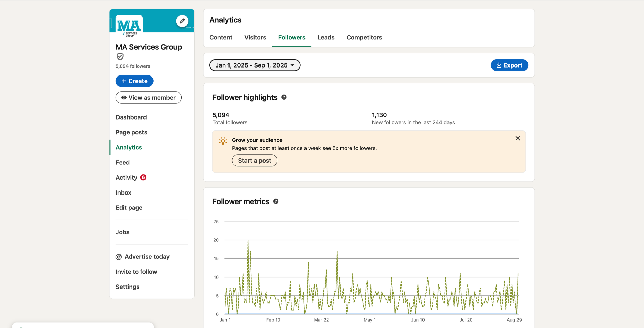Screen dimensions: 644x328
Task: Click the edit pencil icon on banner
Action: (182, 21)
